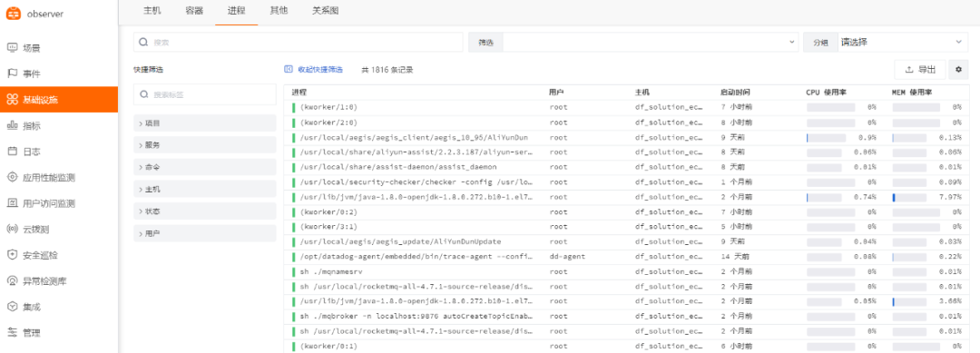Sort by the 进程 column header
The image size is (980, 353).
click(x=299, y=92)
